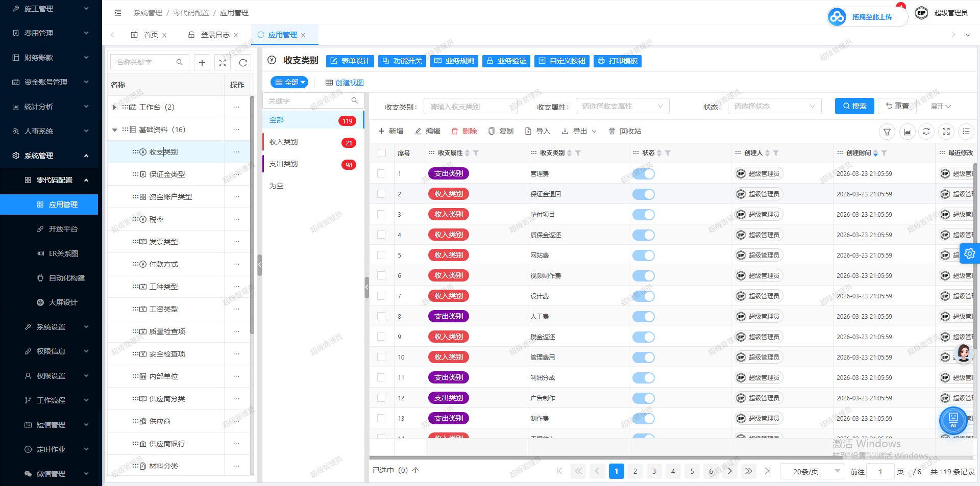
Task: Collapse the 基础资料 tree node
Action: pyautogui.click(x=114, y=130)
